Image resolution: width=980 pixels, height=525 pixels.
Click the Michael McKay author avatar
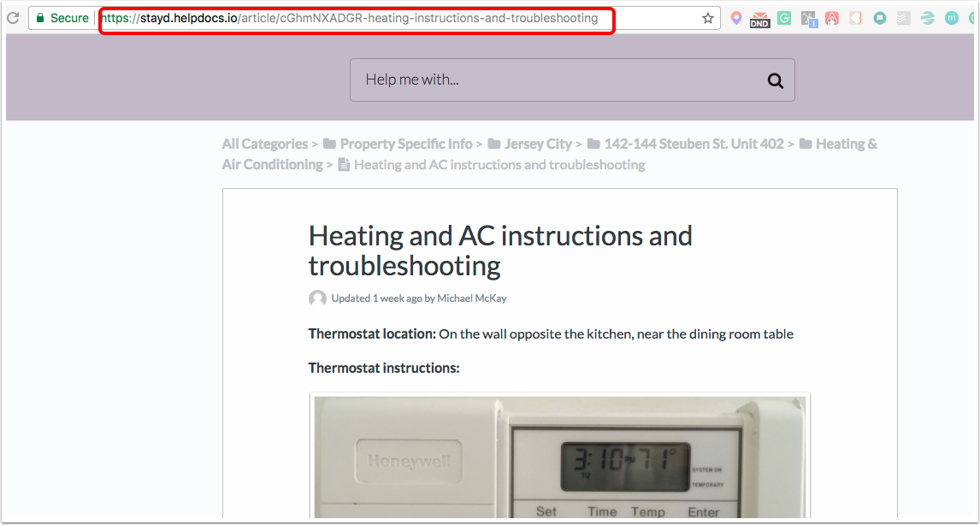[x=317, y=298]
